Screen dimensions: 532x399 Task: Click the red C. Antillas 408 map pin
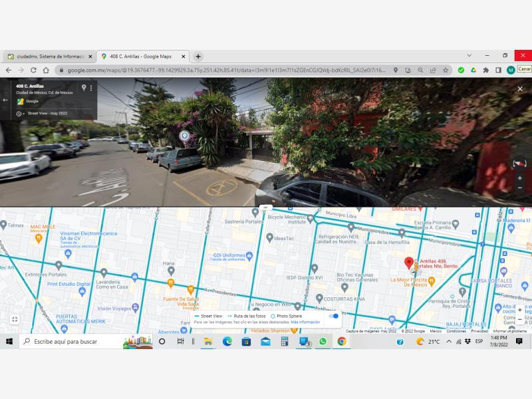[409, 263]
